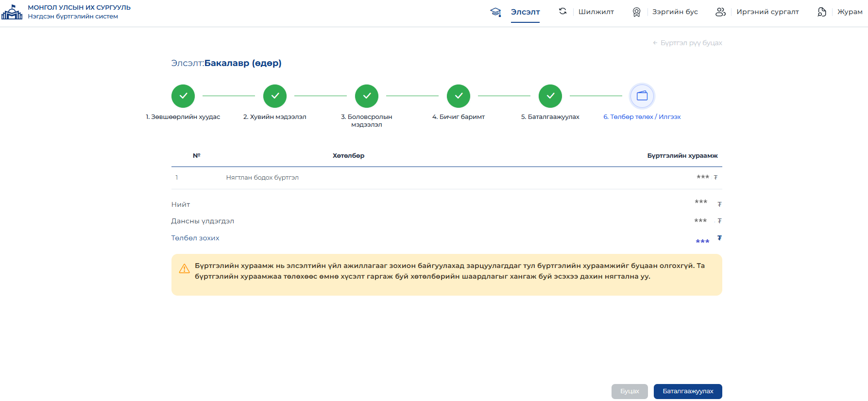Viewport: 868px width, 401px height.
Task: Select step label 1. Зөвшөөрлийн хуудас
Action: click(x=183, y=117)
